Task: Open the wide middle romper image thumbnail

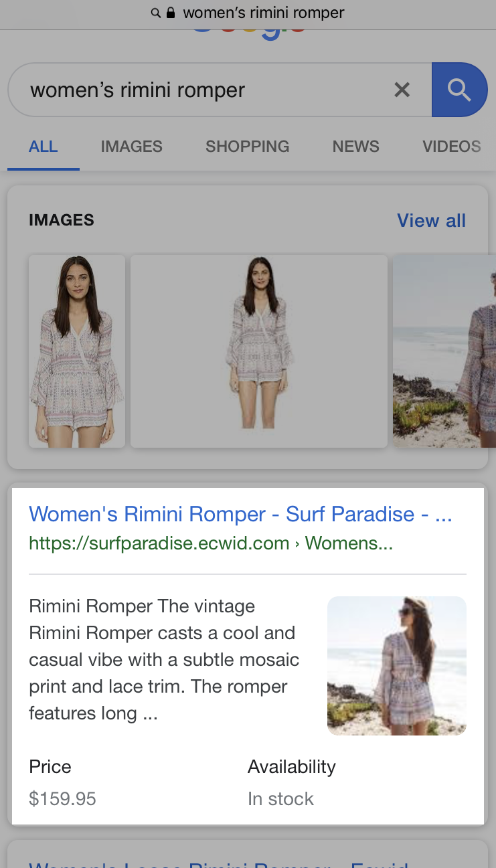Action: point(258,351)
